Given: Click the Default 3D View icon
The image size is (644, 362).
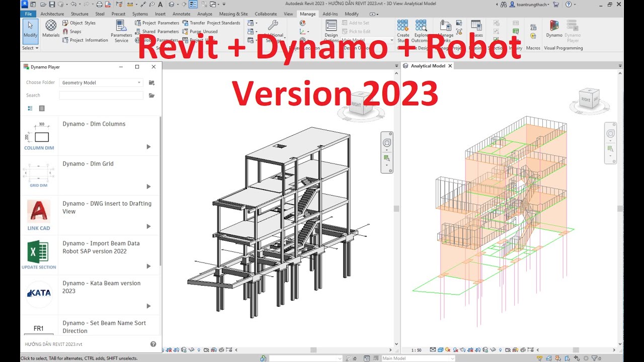Looking at the screenshot, I should click(x=172, y=5).
